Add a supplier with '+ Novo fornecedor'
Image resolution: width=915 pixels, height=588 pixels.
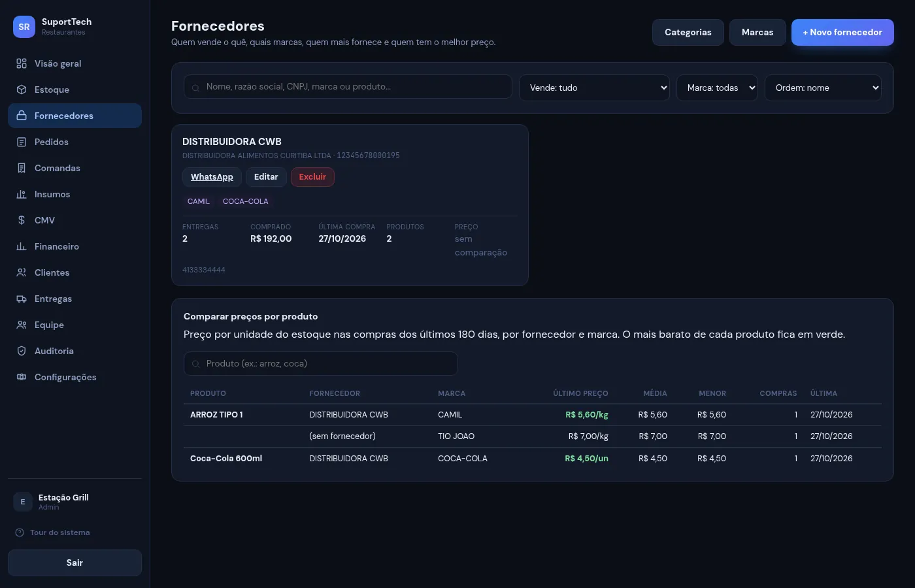(x=842, y=32)
